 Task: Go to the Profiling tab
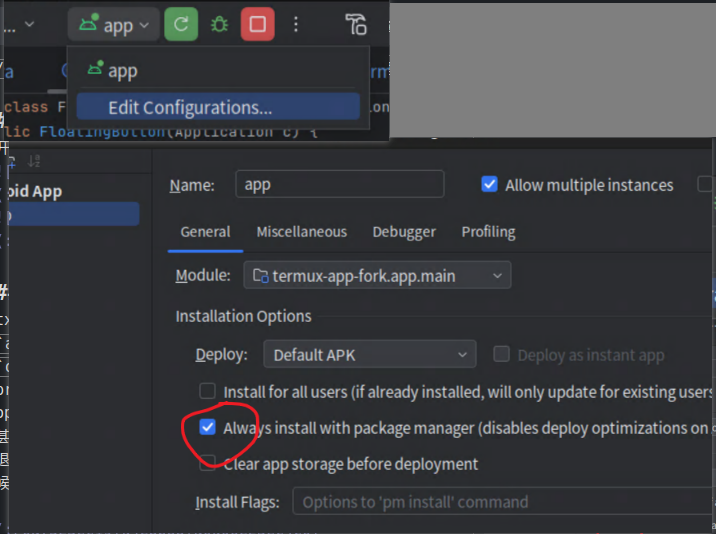click(x=488, y=232)
